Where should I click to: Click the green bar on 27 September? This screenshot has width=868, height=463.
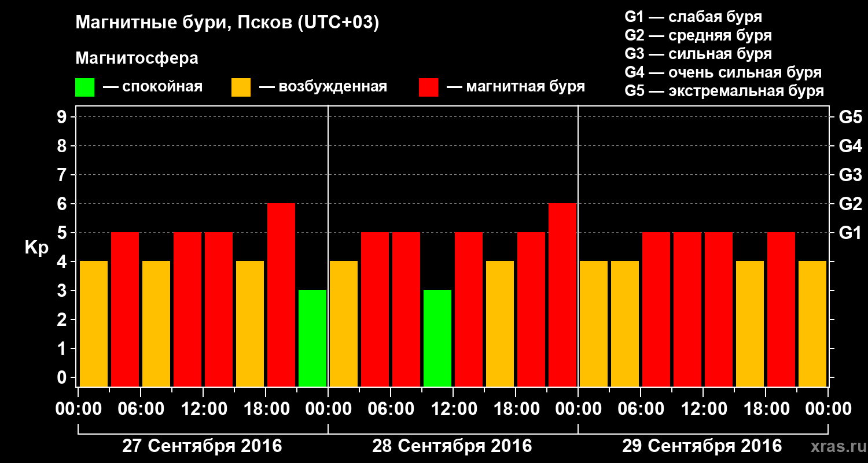pyautogui.click(x=312, y=338)
